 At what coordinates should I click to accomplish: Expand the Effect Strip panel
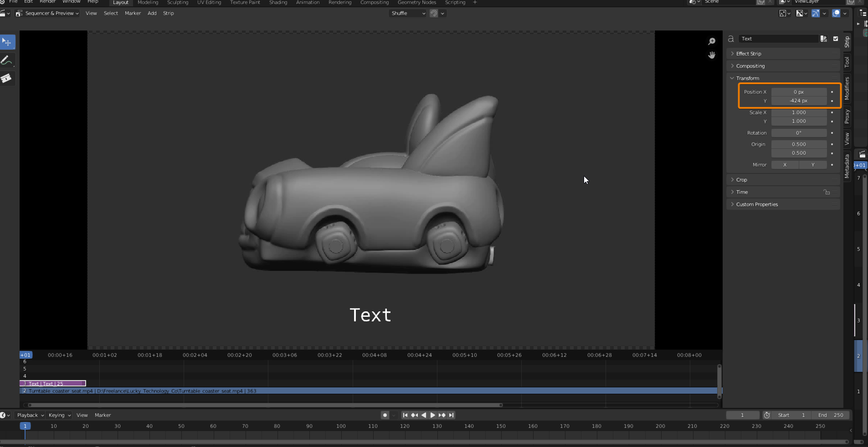tap(748, 54)
